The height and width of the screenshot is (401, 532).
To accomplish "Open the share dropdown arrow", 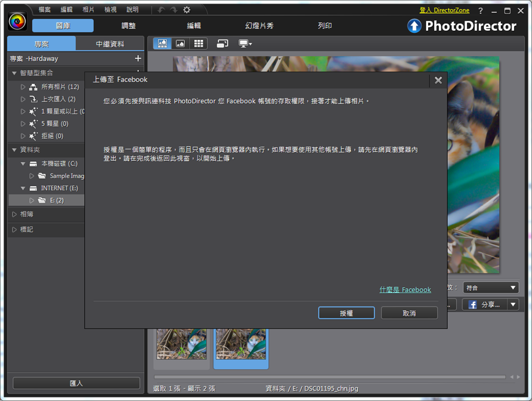I will [x=513, y=304].
